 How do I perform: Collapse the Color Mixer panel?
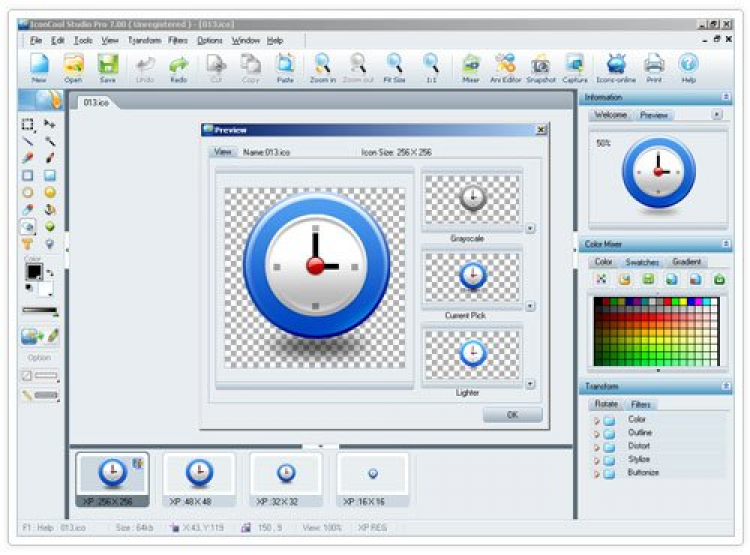pos(726,244)
